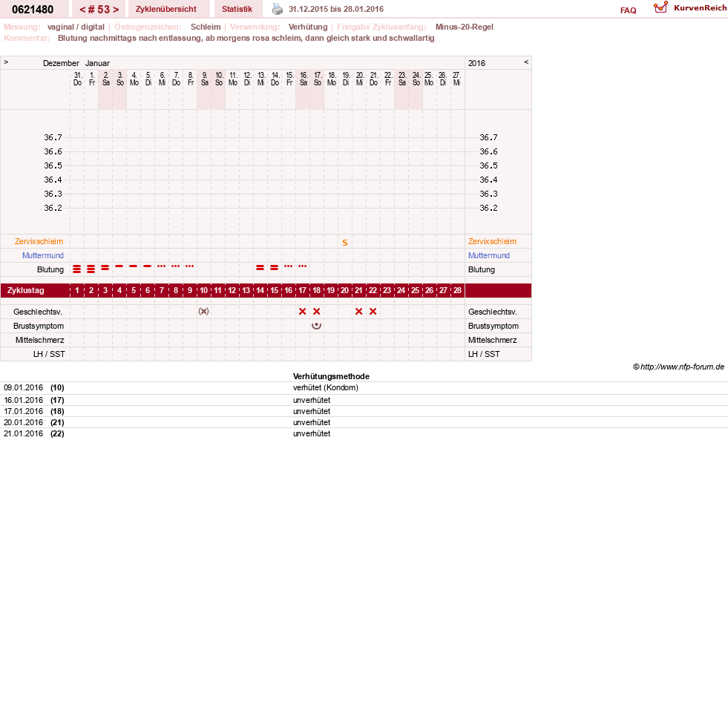The height and width of the screenshot is (702, 728).
Task: Click the light bleeding dash on cycle day 6
Action: click(x=147, y=266)
